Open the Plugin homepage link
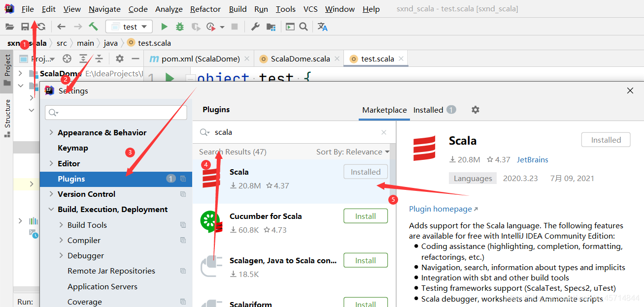This screenshot has height=307, width=644. tap(443, 209)
